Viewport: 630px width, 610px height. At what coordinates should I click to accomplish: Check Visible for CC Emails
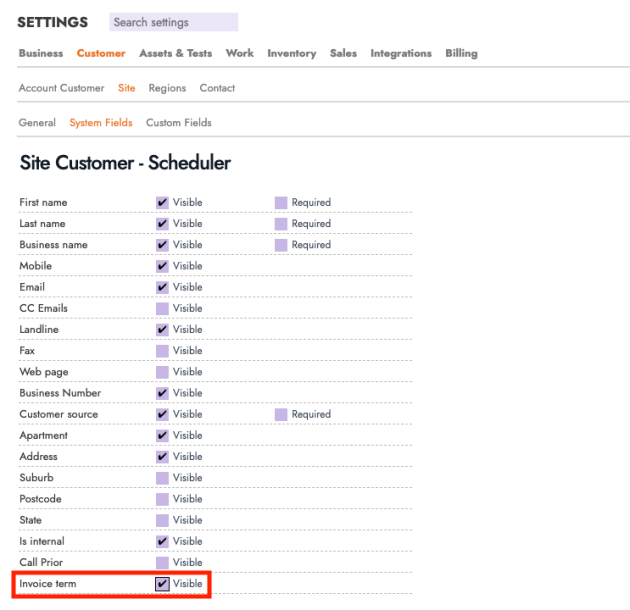(162, 309)
